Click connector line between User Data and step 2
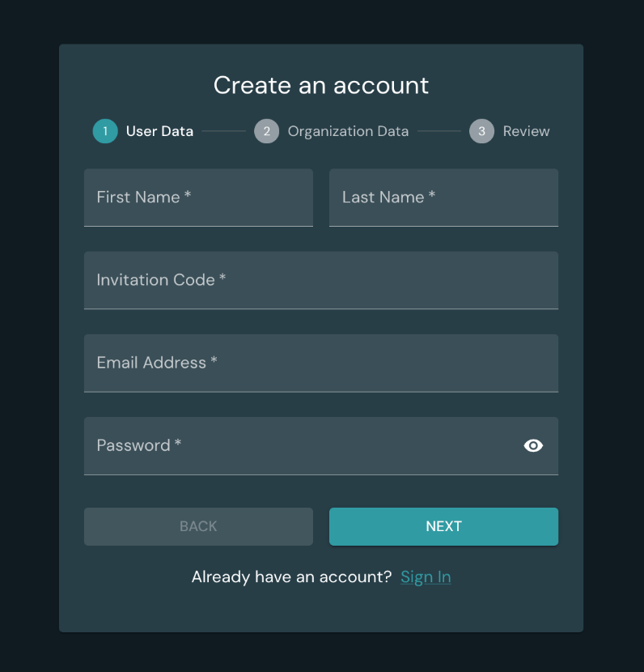 click(224, 131)
